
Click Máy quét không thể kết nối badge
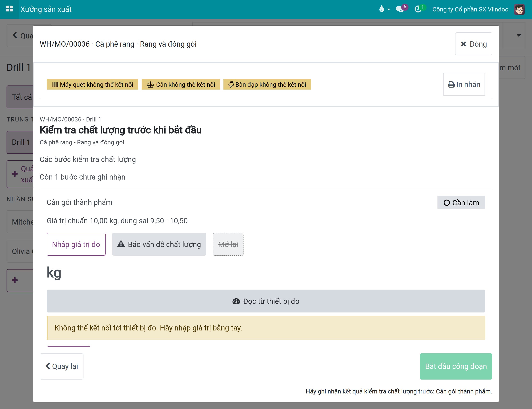[92, 84]
